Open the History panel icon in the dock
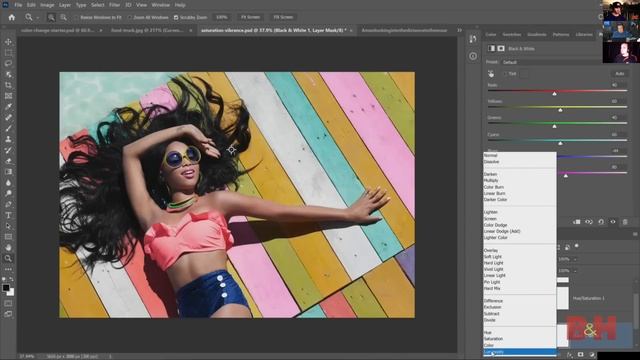This screenshot has width=640, height=360. [x=473, y=39]
